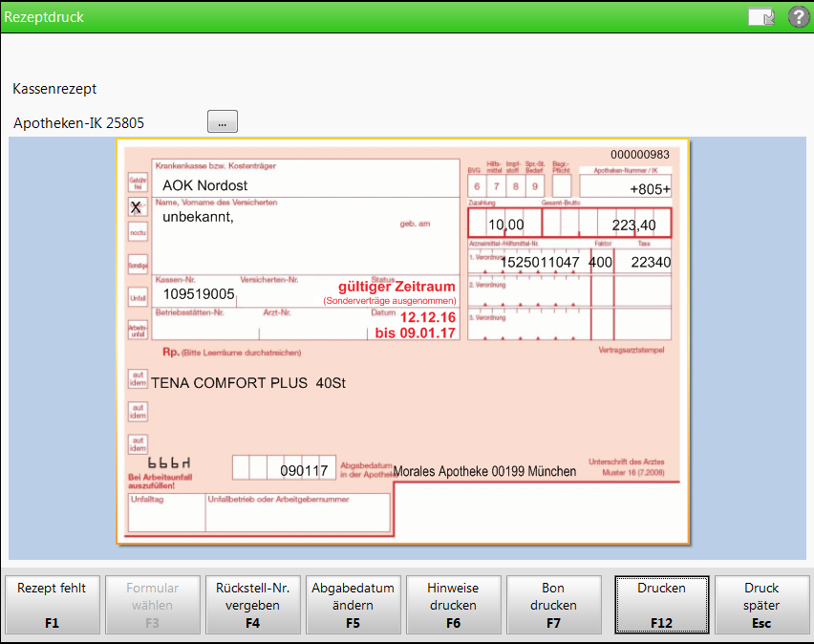Image resolution: width=814 pixels, height=644 pixels.
Task: Choose Hinweise drucken F6
Action: (x=453, y=605)
